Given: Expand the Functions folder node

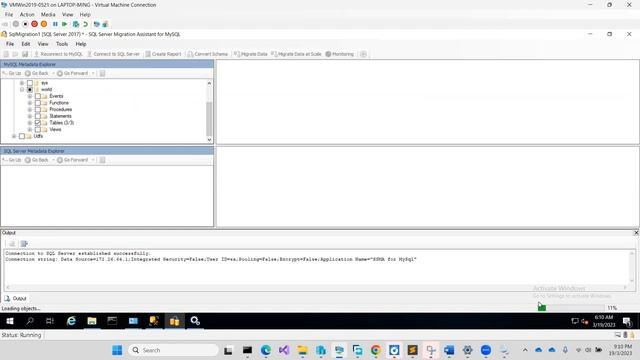Looking at the screenshot, I should tap(30, 103).
